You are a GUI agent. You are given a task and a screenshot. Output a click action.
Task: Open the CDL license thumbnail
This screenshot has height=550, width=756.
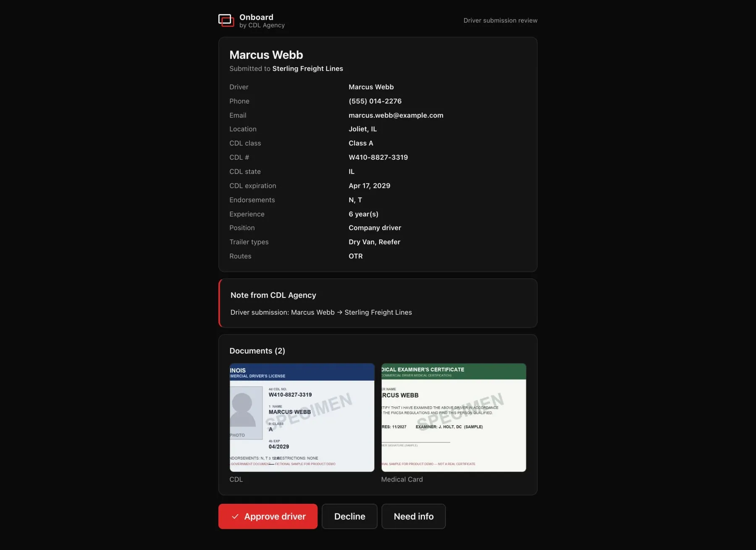(x=302, y=417)
